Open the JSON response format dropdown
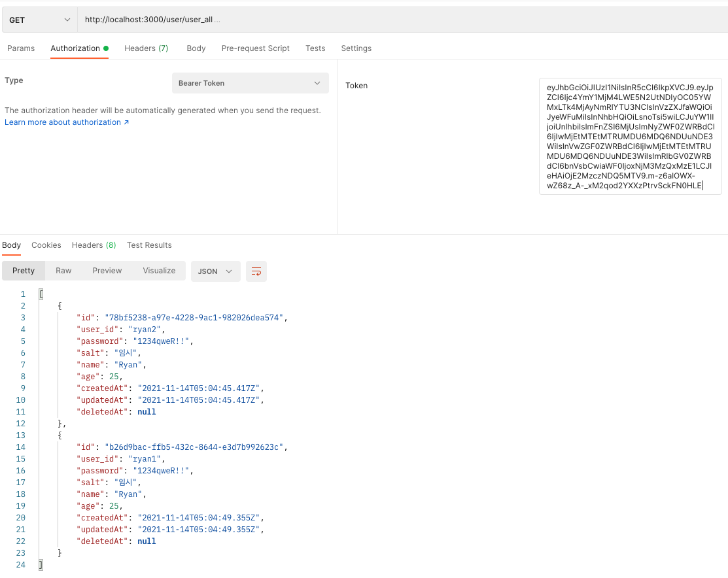Viewport: 728px width, 578px height. click(215, 271)
